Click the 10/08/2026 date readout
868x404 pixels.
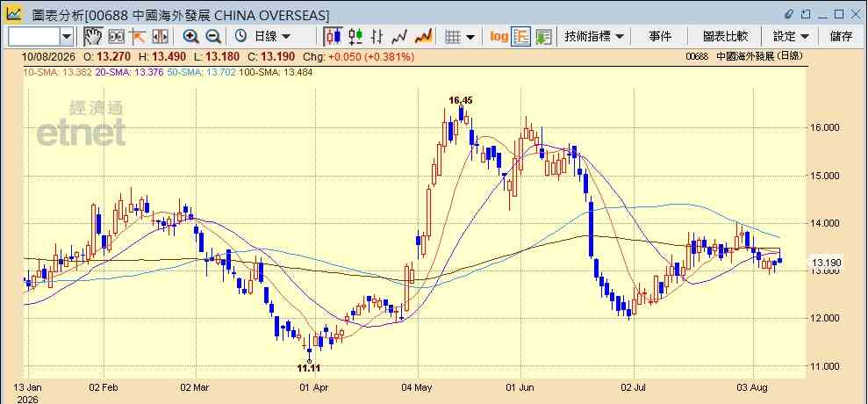coord(47,56)
